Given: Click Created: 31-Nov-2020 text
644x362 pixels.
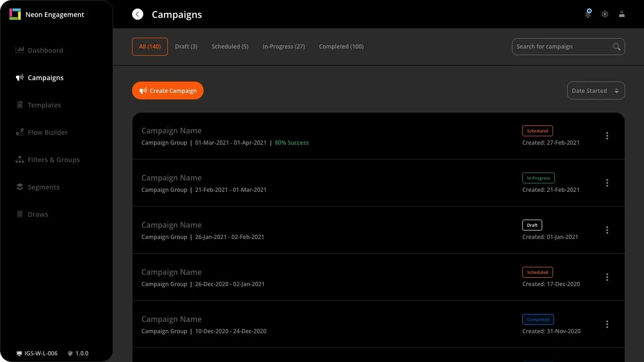Looking at the screenshot, I should pos(551,331).
